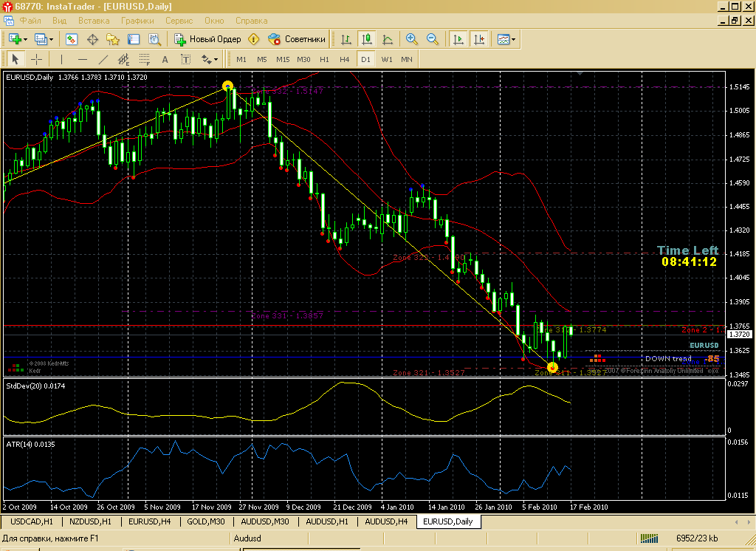Viewport: 756px width, 551px height.
Task: Select the Fibonacci retracement tool
Action: (x=144, y=59)
